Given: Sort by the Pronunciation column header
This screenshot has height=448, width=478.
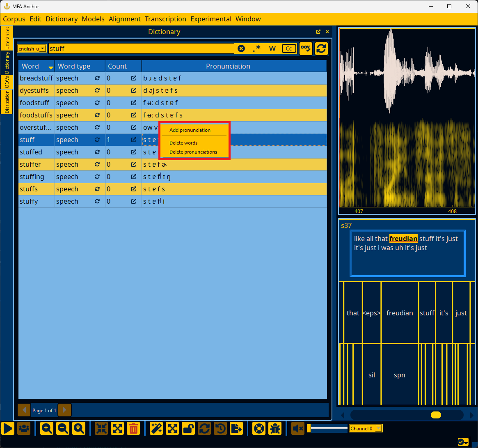Looking at the screenshot, I should tap(234, 66).
